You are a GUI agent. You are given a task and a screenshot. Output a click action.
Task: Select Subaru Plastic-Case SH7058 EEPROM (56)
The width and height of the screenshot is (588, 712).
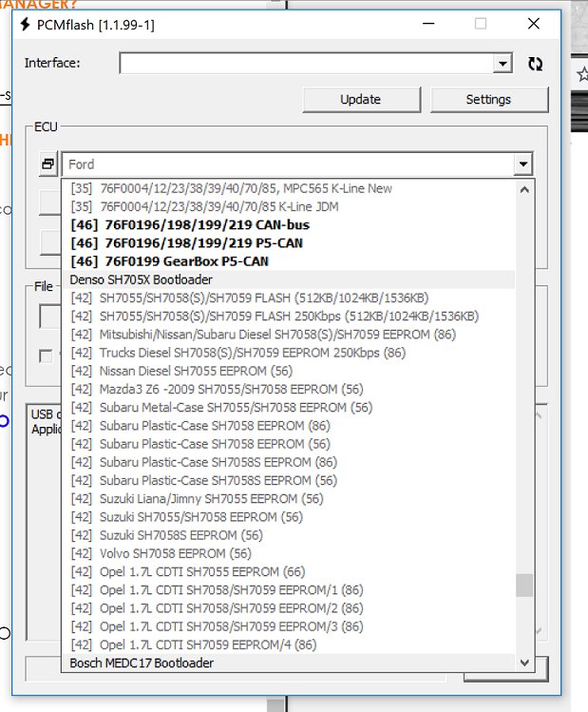[289, 444]
